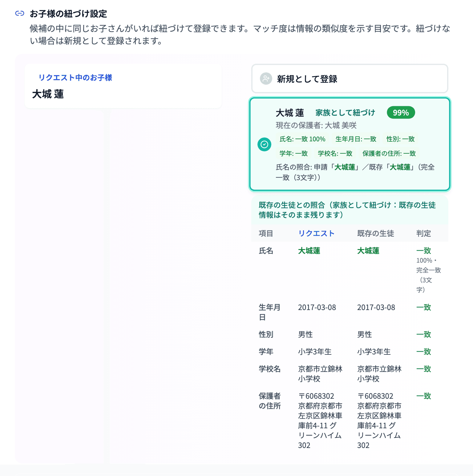Click the 99% match badge
The image size is (473, 476).
[401, 113]
